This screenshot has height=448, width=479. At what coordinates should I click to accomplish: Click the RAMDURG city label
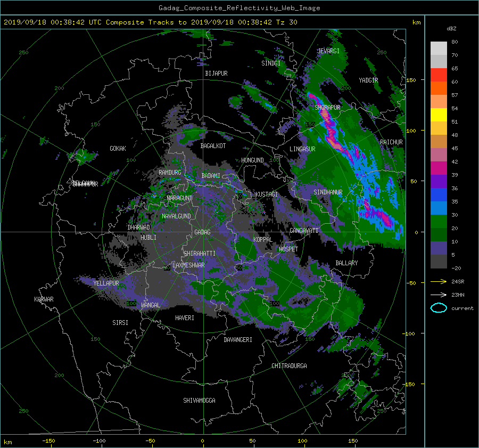[170, 173]
